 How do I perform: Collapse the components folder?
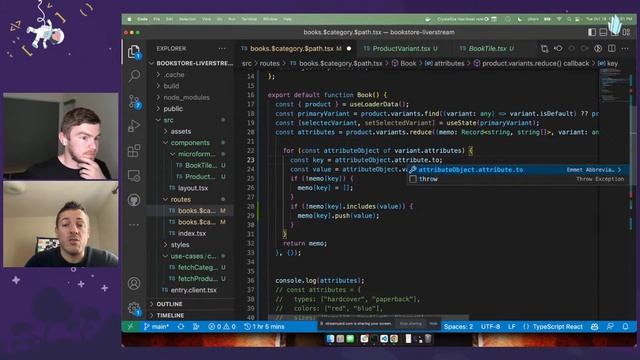[x=190, y=143]
